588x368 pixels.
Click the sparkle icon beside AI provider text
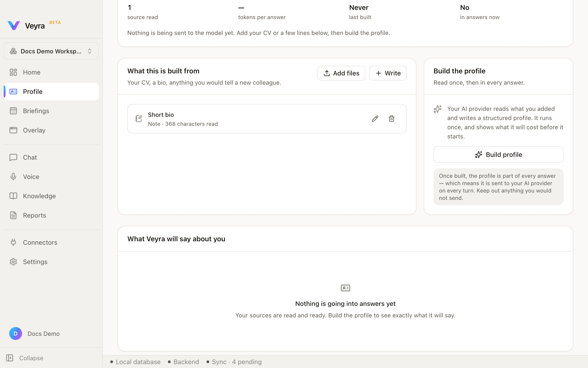coord(438,109)
